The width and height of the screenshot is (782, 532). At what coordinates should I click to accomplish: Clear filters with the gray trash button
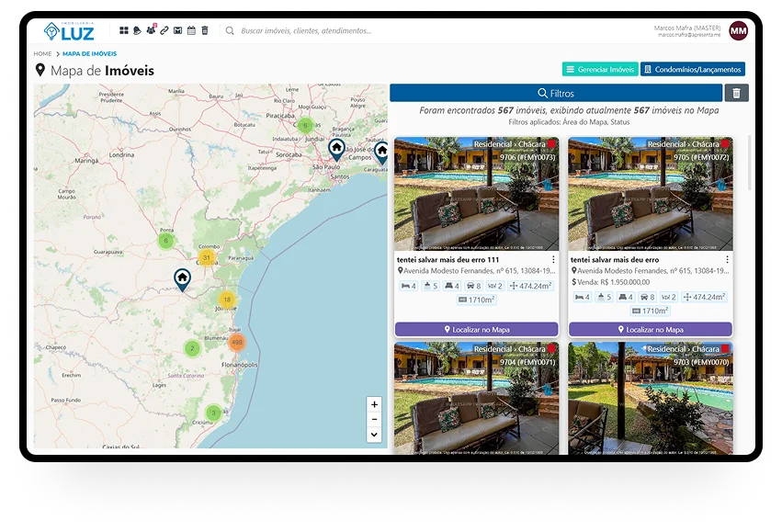[x=737, y=93]
